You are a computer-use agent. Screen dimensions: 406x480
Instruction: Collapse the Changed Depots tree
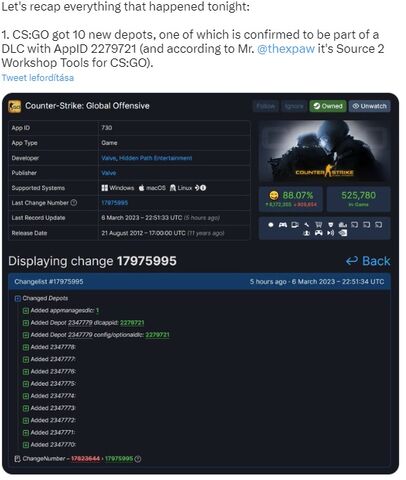click(x=18, y=299)
